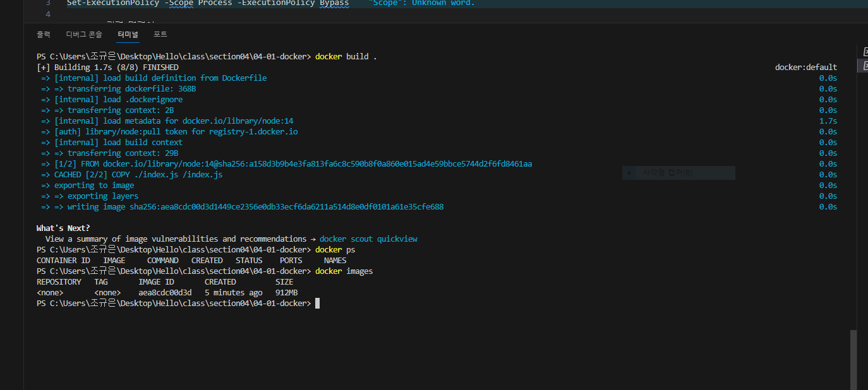The height and width of the screenshot is (390, 868).
Task: Click the 'docker ps' command in terminal
Action: (335, 250)
